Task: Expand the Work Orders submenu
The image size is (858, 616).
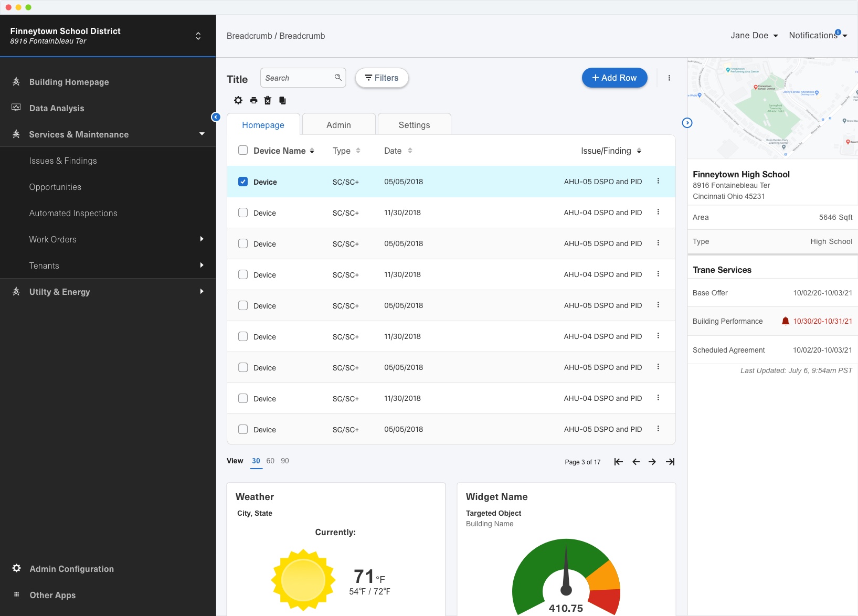Action: (x=202, y=239)
